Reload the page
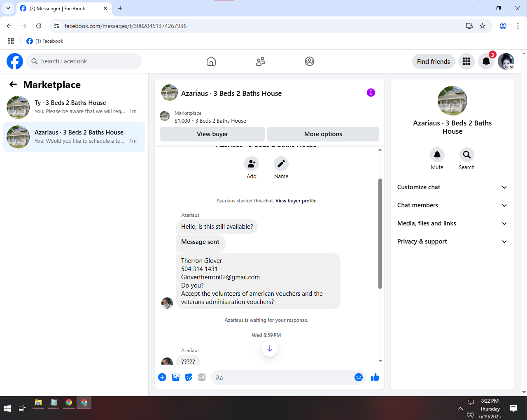527x420 pixels. pos(39,26)
